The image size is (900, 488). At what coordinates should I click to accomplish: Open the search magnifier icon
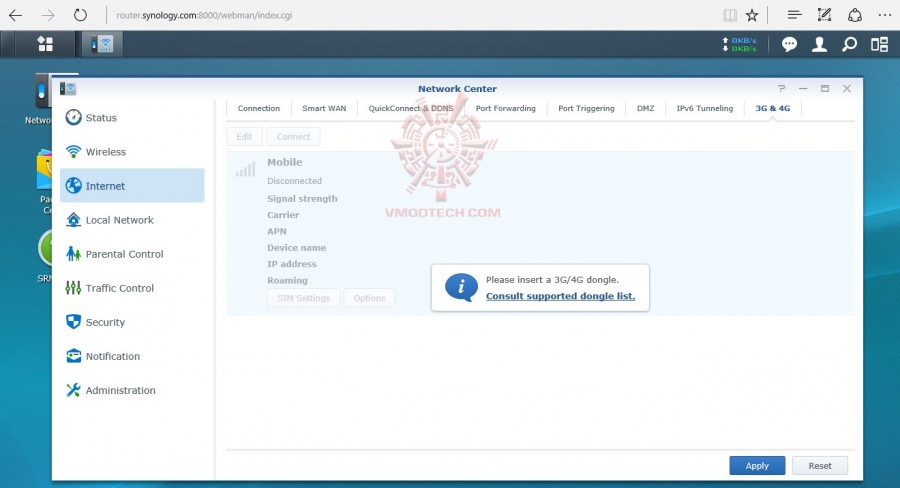coord(849,45)
